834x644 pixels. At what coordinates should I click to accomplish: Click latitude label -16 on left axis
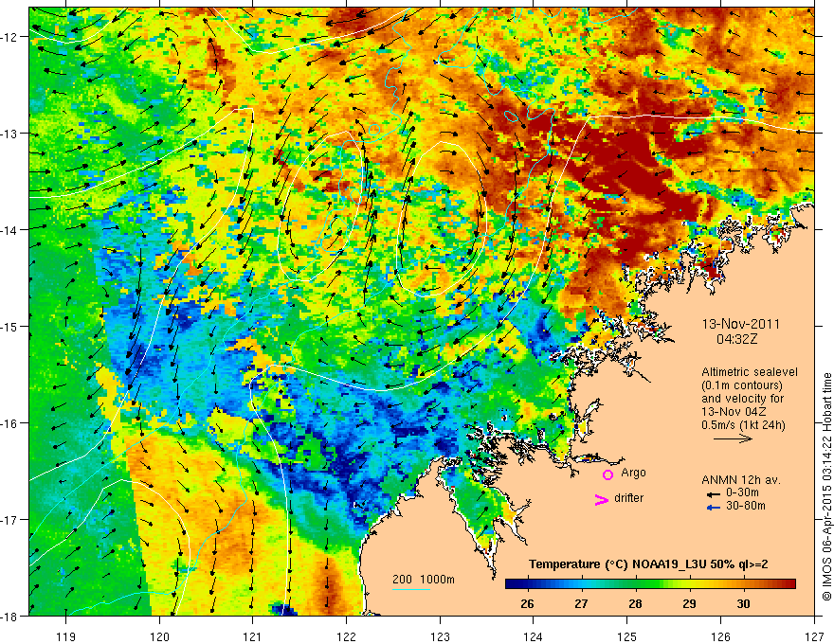(9, 423)
